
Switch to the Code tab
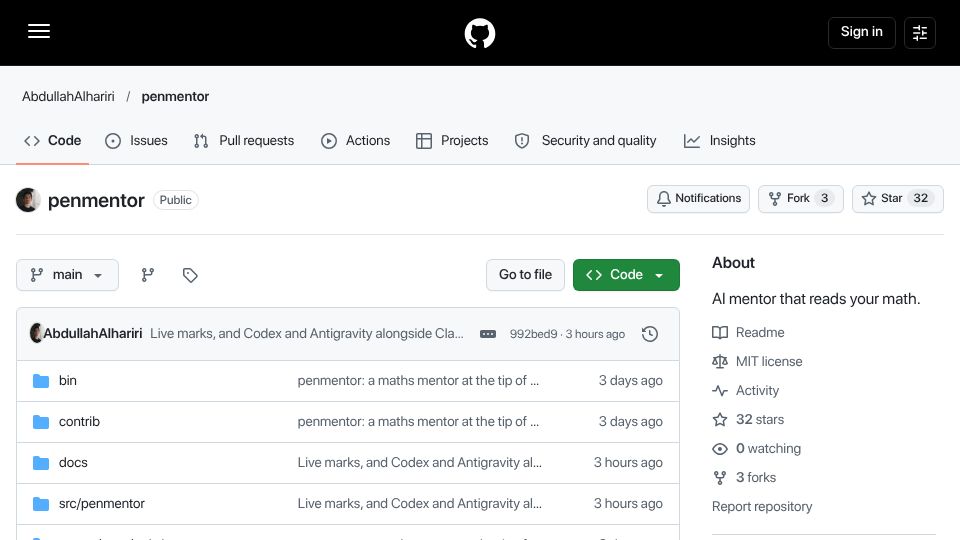pos(53,141)
